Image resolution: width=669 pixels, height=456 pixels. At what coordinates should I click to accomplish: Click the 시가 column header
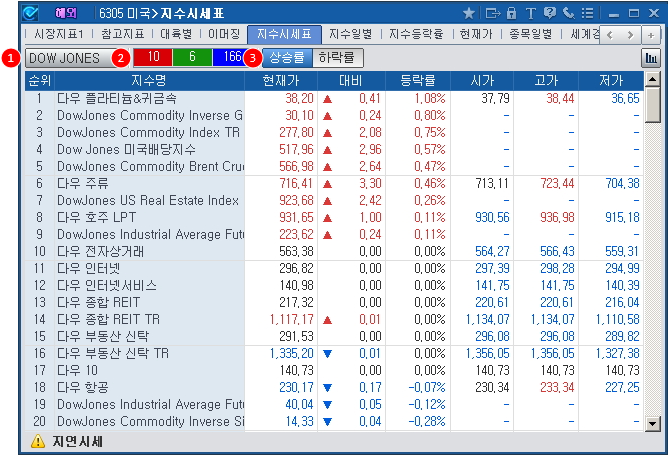[x=482, y=80]
